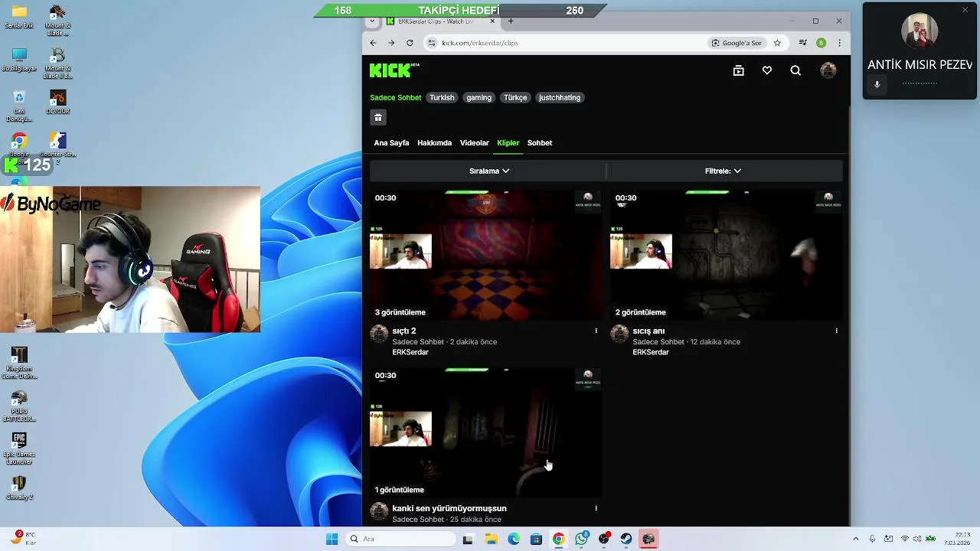This screenshot has width=980, height=551.
Task: Open Chrome media controls icon
Action: coord(802,43)
